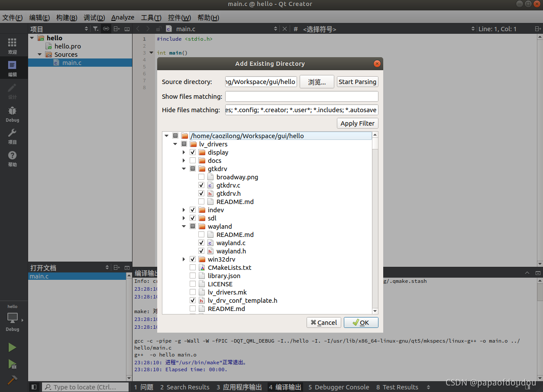This screenshot has height=392, width=543.
Task: Collapse the /home/caozilong/Workspace/gui/hello root node
Action: pyautogui.click(x=167, y=136)
